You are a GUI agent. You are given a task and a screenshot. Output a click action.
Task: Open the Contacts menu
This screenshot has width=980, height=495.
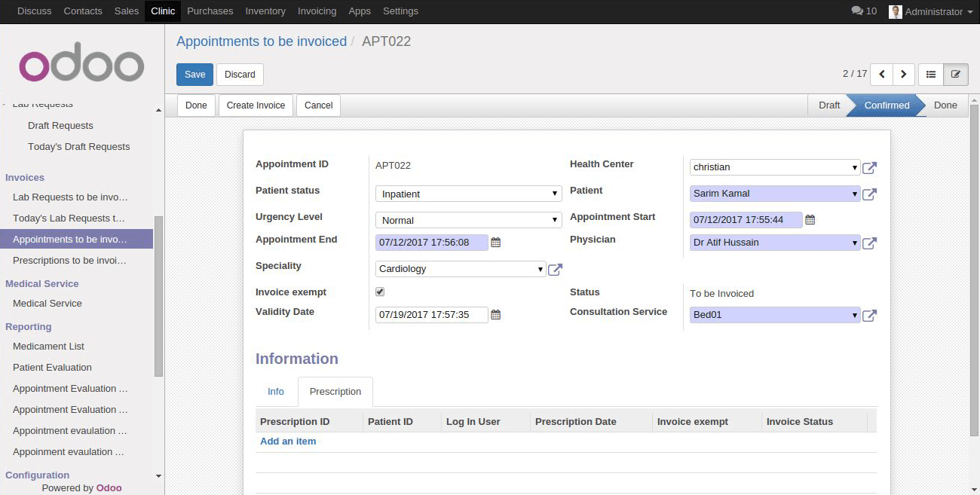(83, 11)
